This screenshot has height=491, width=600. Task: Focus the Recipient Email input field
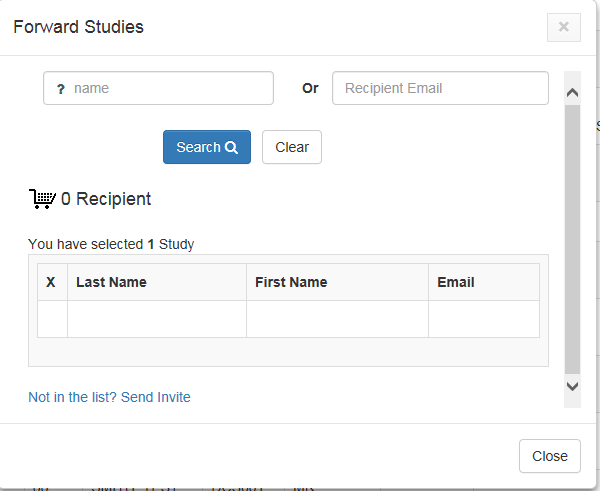click(x=440, y=88)
